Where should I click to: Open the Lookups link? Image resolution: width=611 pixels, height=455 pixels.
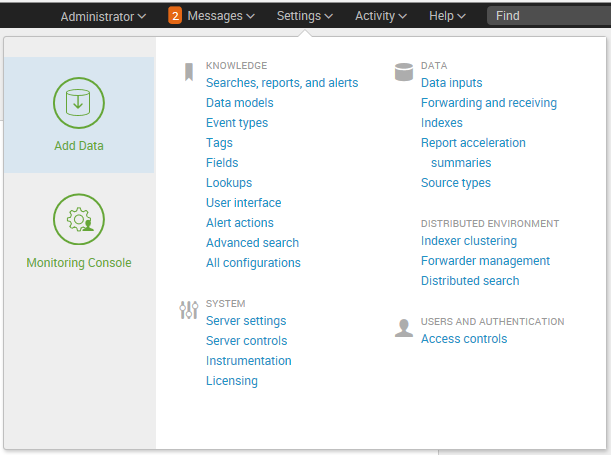(229, 183)
